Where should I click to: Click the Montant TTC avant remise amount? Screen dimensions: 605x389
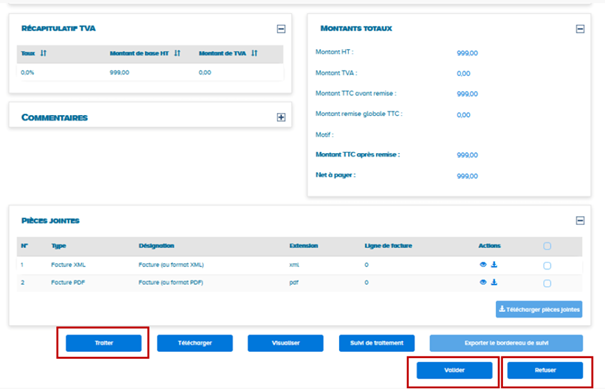[467, 94]
